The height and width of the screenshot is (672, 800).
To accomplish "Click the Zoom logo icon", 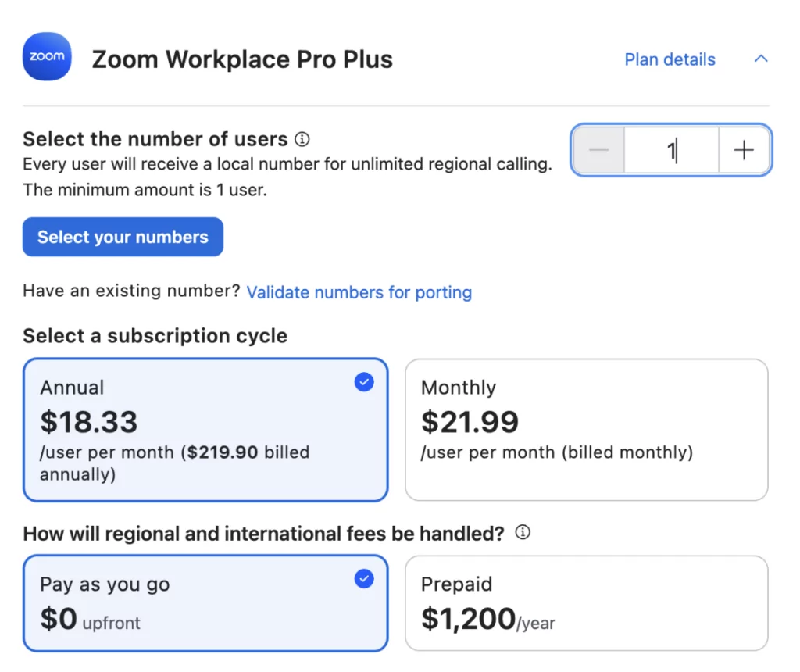I will [47, 57].
